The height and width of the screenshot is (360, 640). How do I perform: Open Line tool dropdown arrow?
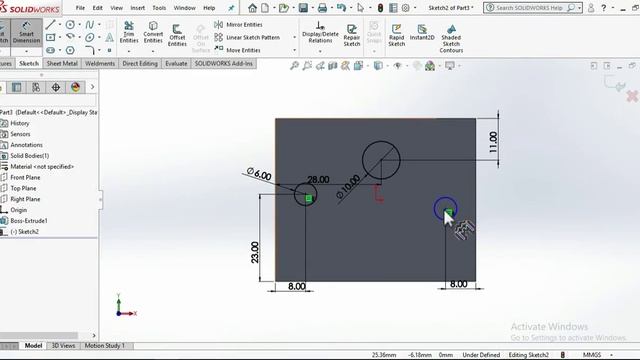(60, 24)
